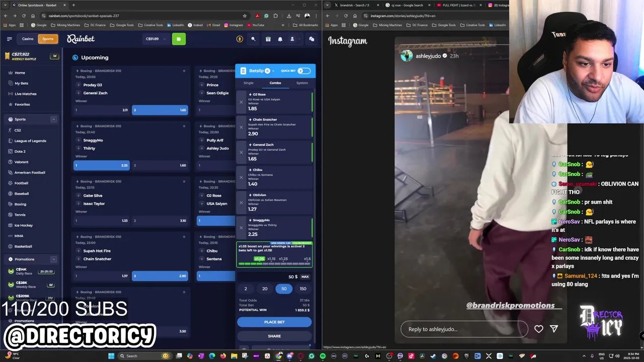Show hidden system tray icons
644x362 pixels.
click(x=584, y=356)
